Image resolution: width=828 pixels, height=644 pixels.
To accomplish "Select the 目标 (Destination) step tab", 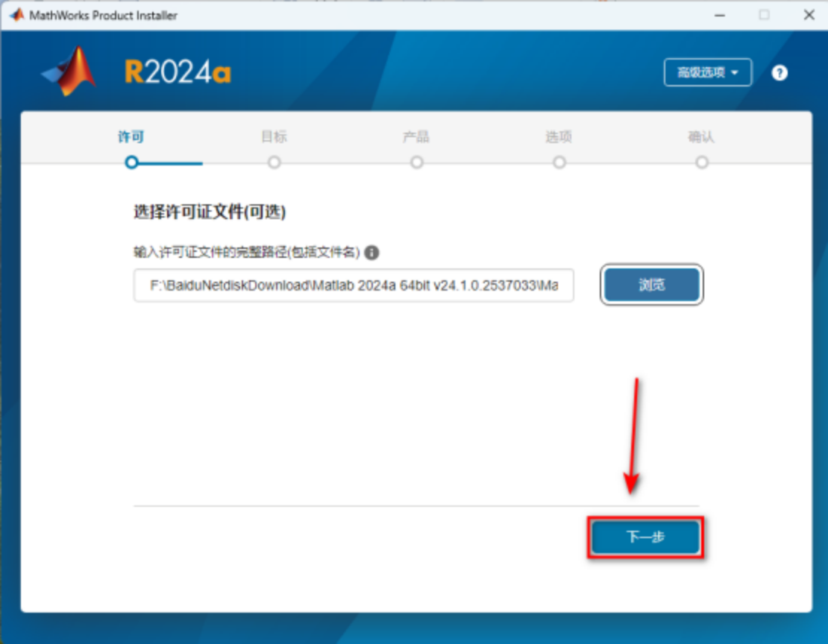I will (274, 136).
